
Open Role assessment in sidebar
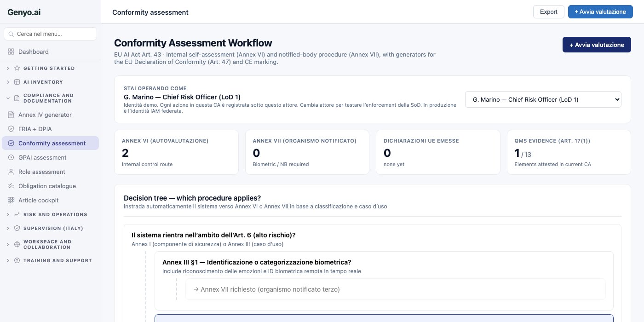click(50, 172)
